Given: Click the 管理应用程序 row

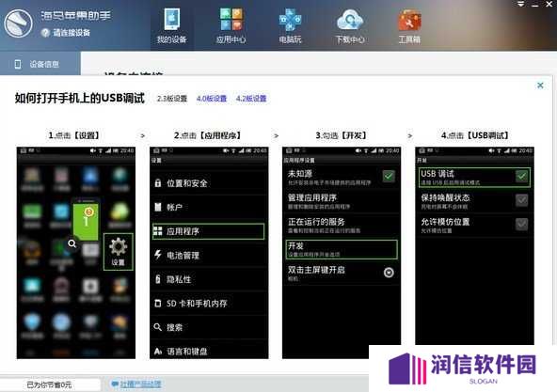Looking at the screenshot, I should coord(342,201).
